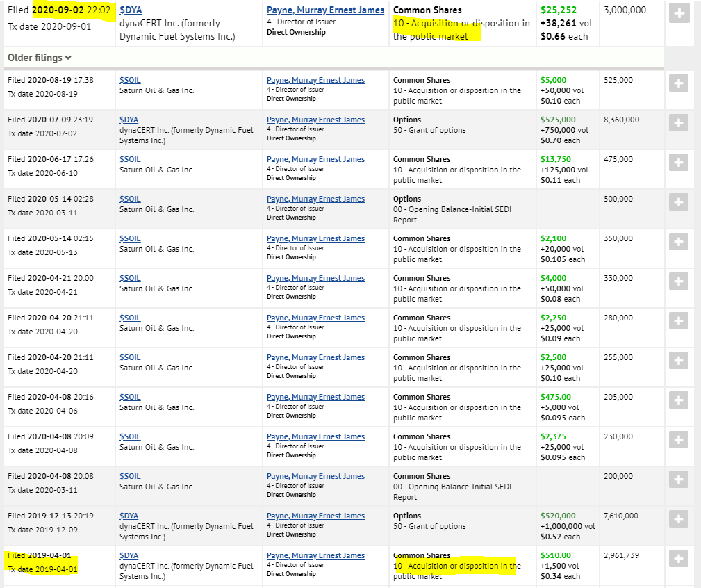Open the Payne, Murray Ernest James link in the top row
The width and height of the screenshot is (701, 588).
click(x=325, y=10)
